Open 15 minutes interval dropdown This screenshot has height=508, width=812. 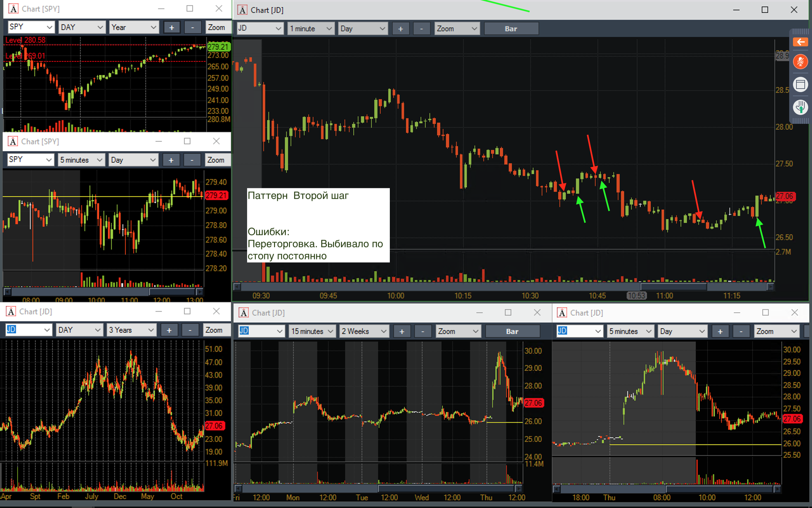click(x=312, y=331)
